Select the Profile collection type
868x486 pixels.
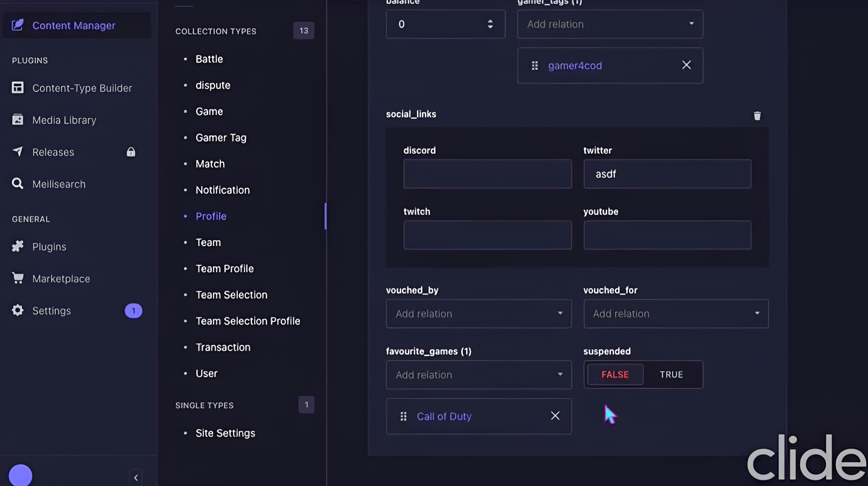(x=211, y=216)
